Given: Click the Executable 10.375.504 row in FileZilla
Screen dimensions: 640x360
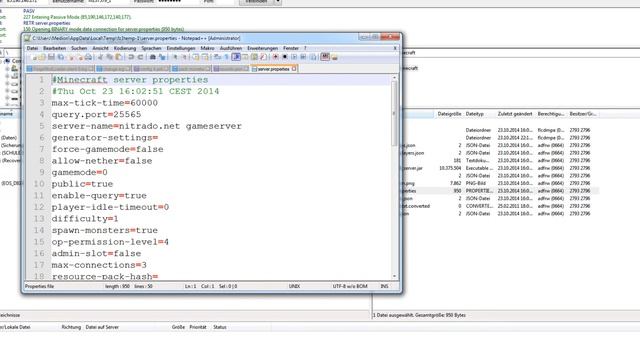Looking at the screenshot, I should (x=500, y=168).
